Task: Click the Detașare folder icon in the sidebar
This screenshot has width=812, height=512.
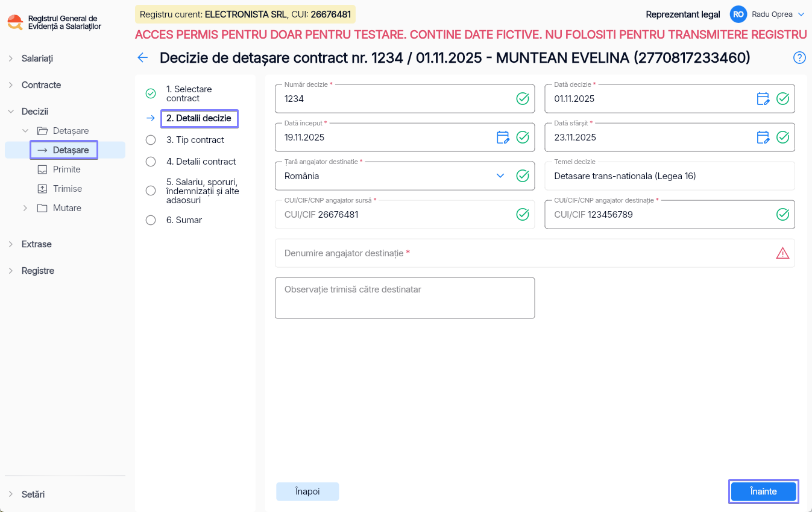Action: coord(42,131)
